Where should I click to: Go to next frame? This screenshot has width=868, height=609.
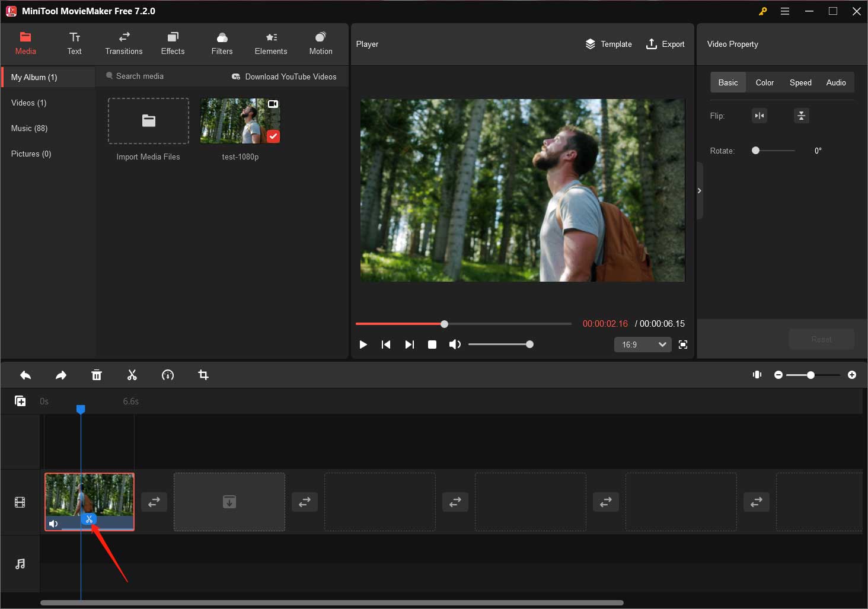[x=409, y=345]
